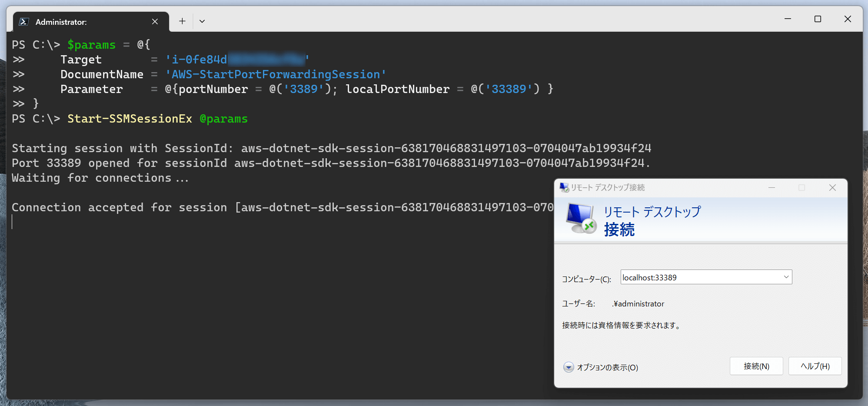Open a new terminal tab with plus
Image resolution: width=868 pixels, height=406 pixels.
tap(182, 21)
